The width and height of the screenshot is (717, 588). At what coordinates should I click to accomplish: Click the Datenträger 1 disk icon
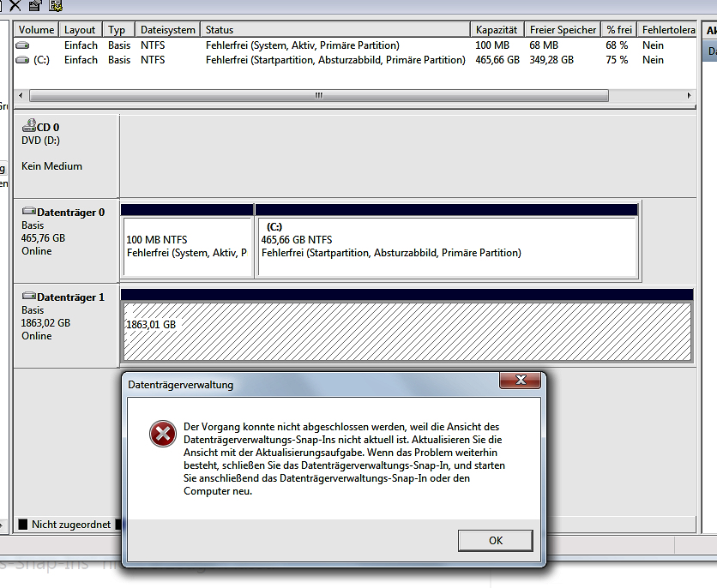point(29,296)
